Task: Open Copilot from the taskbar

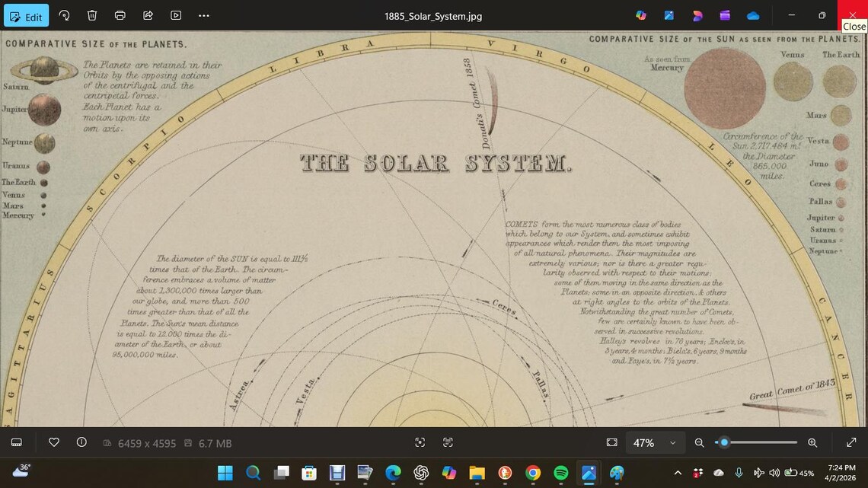Action: coord(449,473)
